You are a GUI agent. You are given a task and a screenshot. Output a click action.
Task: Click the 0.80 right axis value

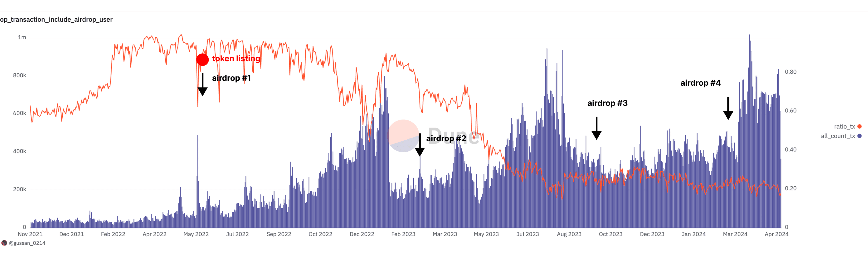pos(790,72)
